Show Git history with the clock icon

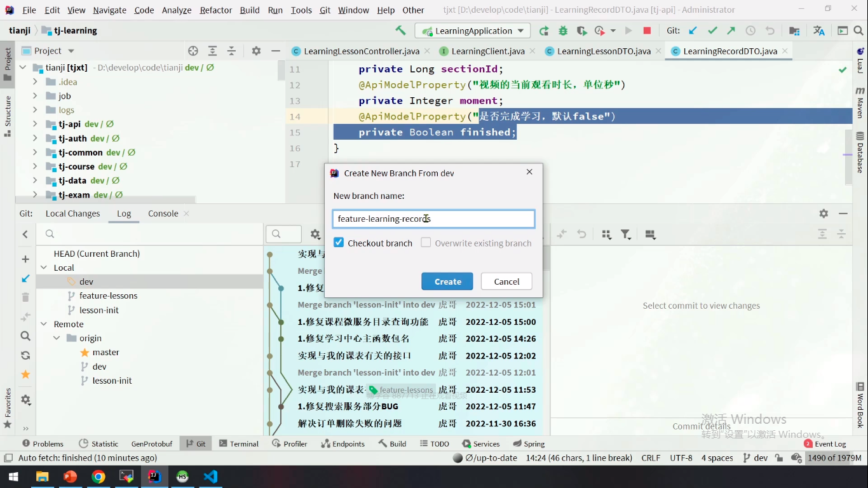[750, 30]
